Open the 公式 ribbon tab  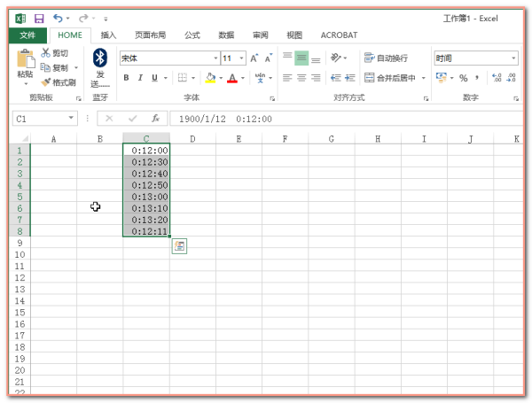(192, 35)
